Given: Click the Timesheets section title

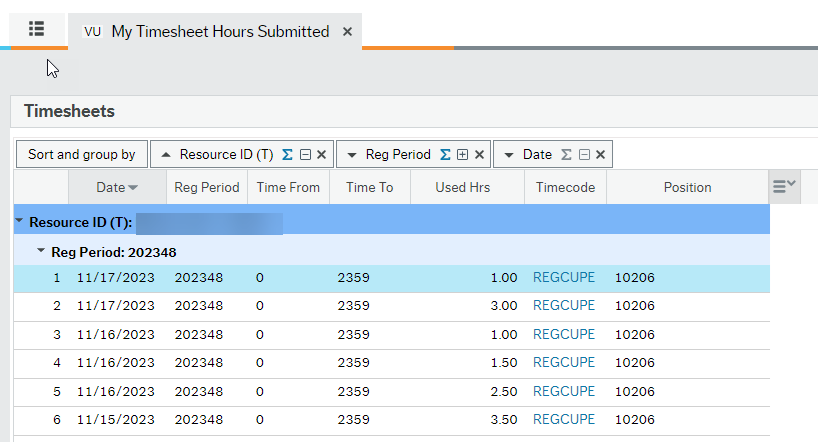Looking at the screenshot, I should [x=69, y=111].
